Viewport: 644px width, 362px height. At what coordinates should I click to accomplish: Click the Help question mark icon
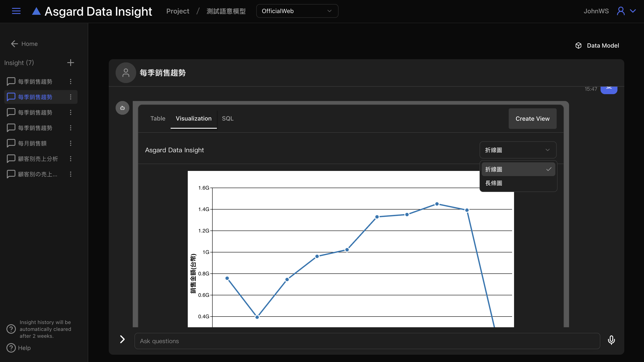click(x=11, y=348)
